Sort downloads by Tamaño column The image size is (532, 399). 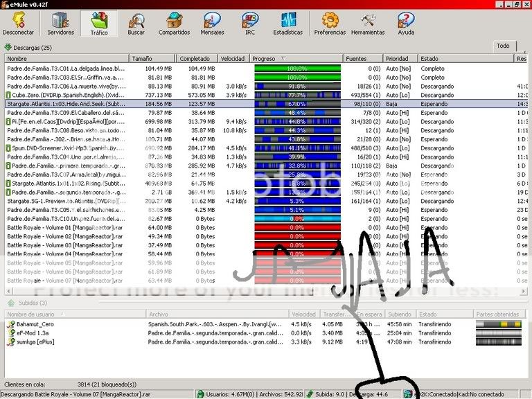[x=152, y=58]
